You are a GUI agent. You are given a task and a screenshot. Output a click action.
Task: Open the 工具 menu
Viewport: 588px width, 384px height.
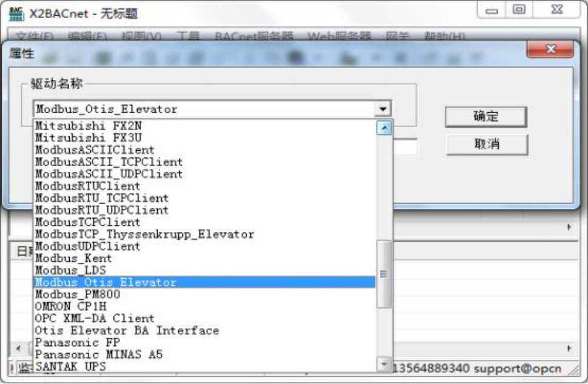pos(188,36)
